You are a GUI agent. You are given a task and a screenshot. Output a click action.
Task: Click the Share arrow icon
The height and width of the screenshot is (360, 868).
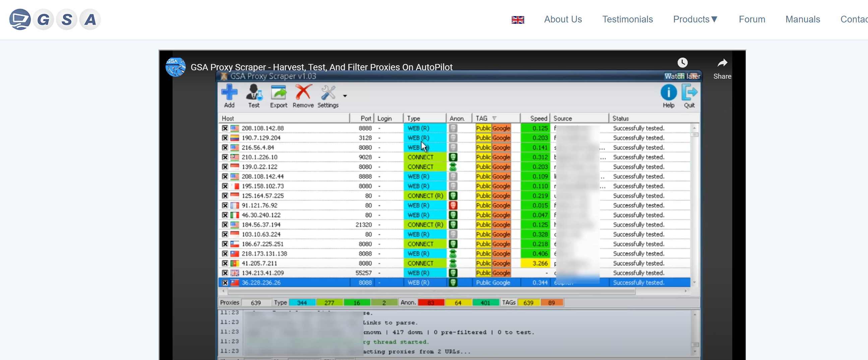722,63
